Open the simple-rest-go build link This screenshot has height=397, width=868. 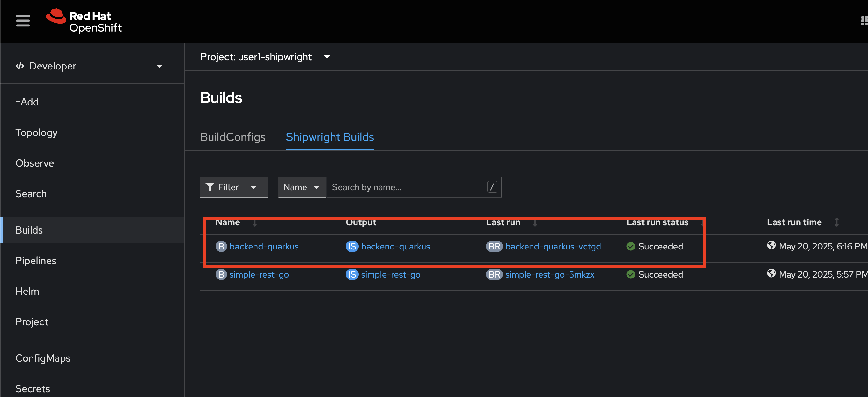[x=259, y=274]
